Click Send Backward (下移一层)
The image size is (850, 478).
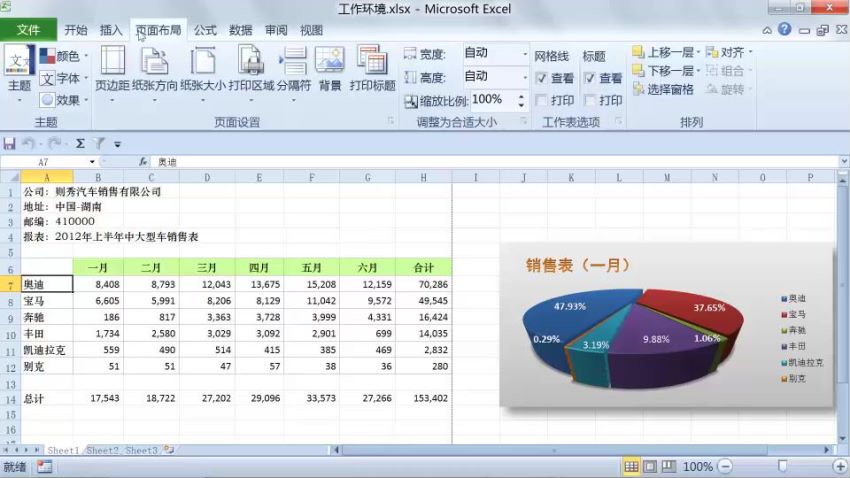(666, 71)
